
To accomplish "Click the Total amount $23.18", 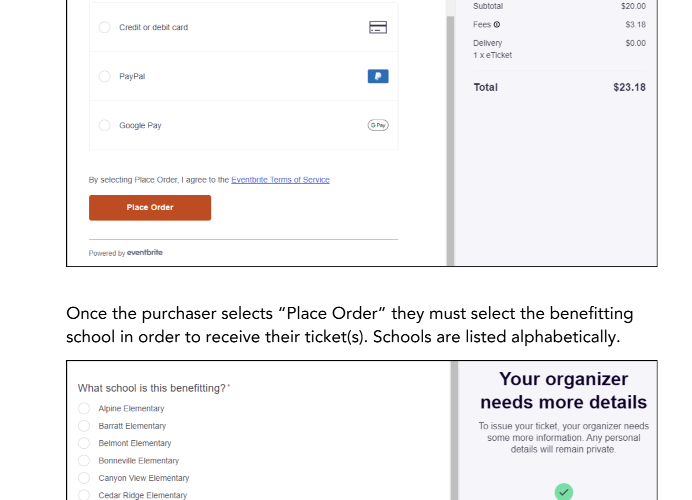I will point(629,87).
